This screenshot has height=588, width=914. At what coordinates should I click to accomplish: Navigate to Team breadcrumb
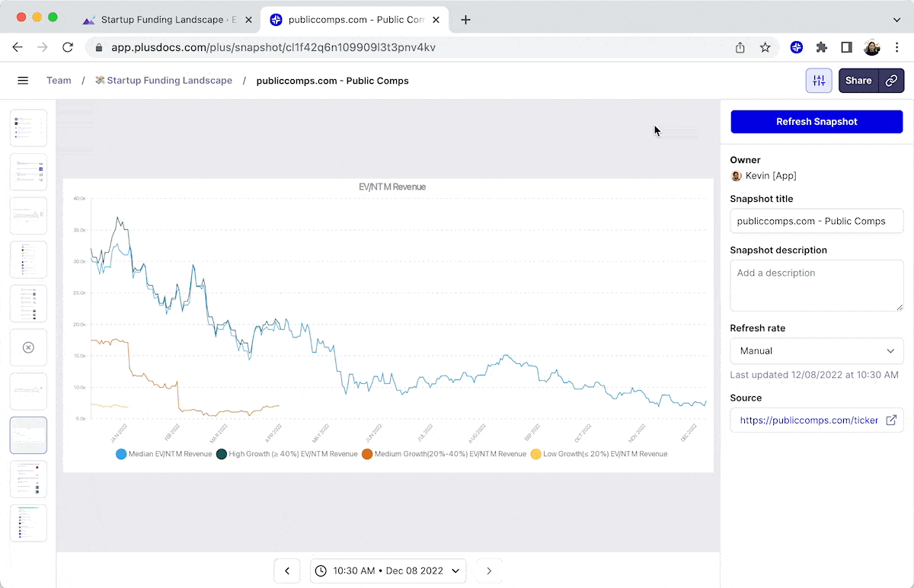coord(59,81)
